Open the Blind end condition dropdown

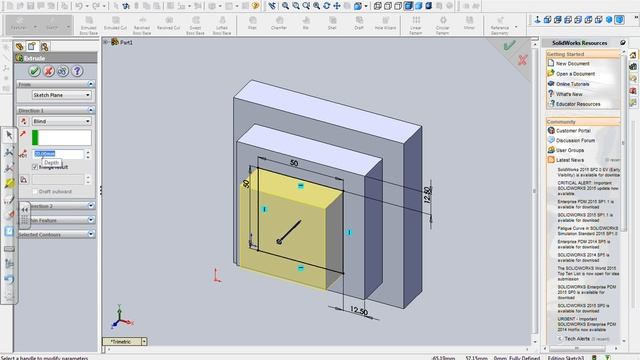[x=61, y=121]
